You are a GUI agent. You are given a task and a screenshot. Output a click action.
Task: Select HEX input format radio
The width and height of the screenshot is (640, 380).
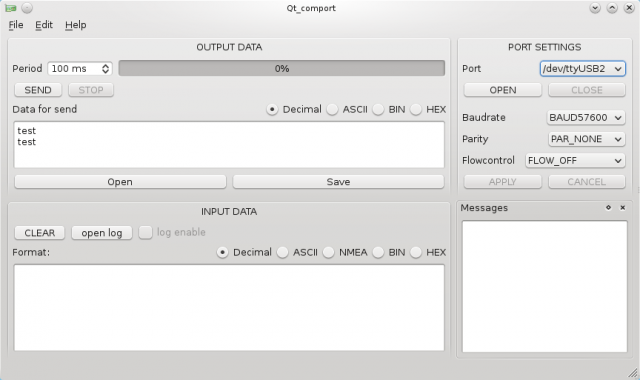coord(416,252)
